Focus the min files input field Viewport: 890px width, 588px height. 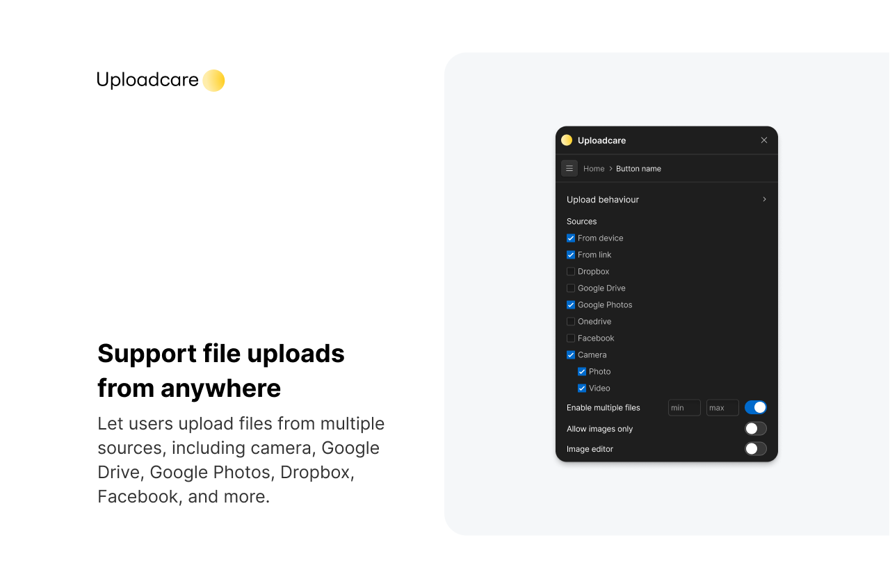pyautogui.click(x=684, y=408)
